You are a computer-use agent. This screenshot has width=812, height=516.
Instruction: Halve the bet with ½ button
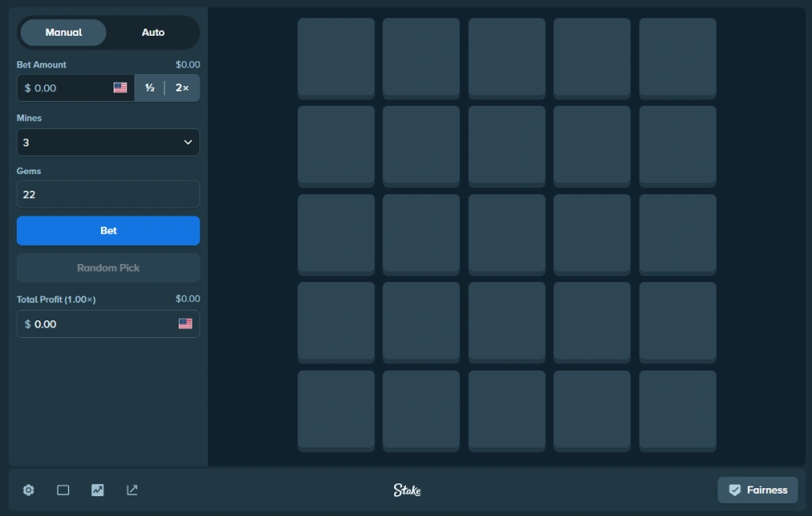click(x=149, y=88)
